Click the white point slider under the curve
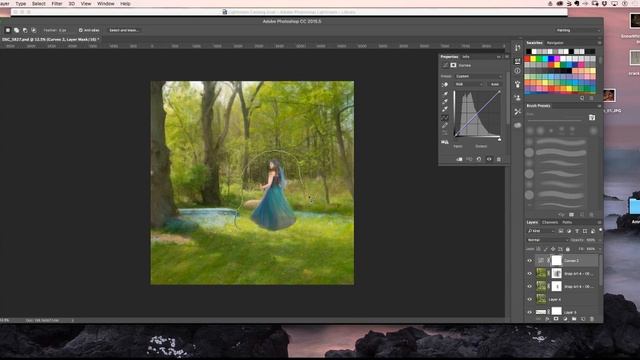The image size is (640, 360). [499, 139]
